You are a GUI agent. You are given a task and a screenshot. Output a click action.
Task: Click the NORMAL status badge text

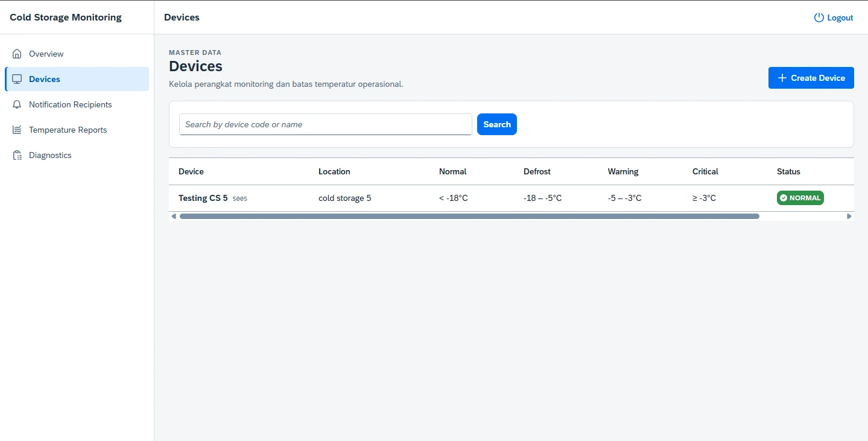[x=805, y=198]
